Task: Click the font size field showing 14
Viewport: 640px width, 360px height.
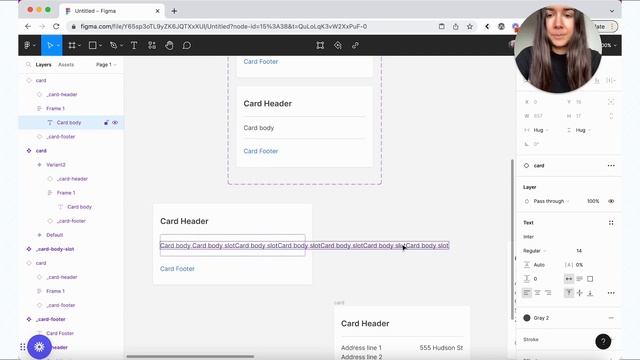Action: pyautogui.click(x=579, y=251)
